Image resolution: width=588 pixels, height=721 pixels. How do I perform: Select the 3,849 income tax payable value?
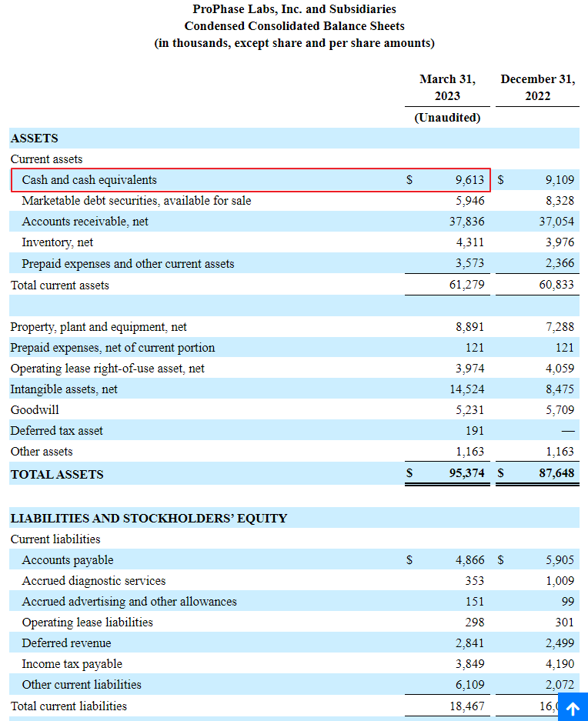point(469,664)
